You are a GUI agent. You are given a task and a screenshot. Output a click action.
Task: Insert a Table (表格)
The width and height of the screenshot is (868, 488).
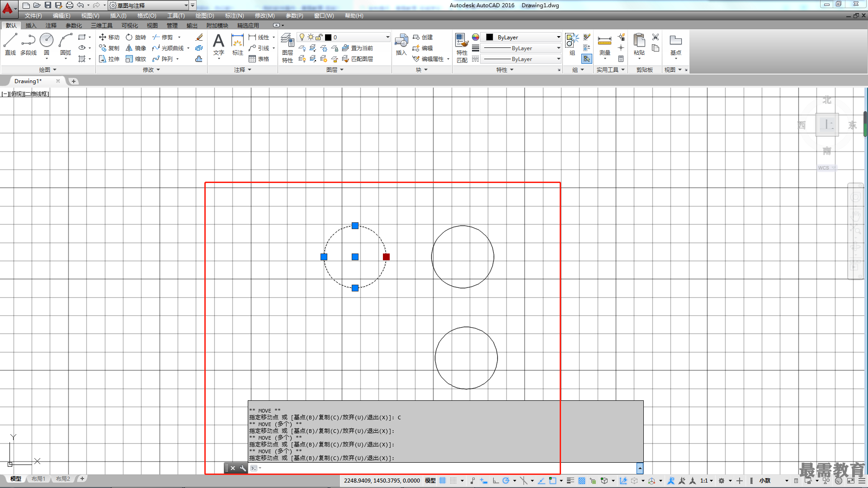tap(259, 59)
